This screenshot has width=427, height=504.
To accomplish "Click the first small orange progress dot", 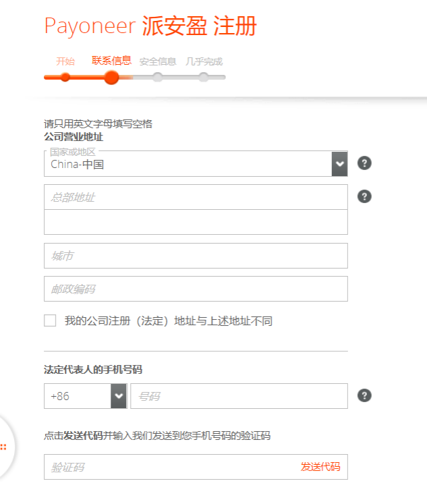I will pyautogui.click(x=65, y=77).
